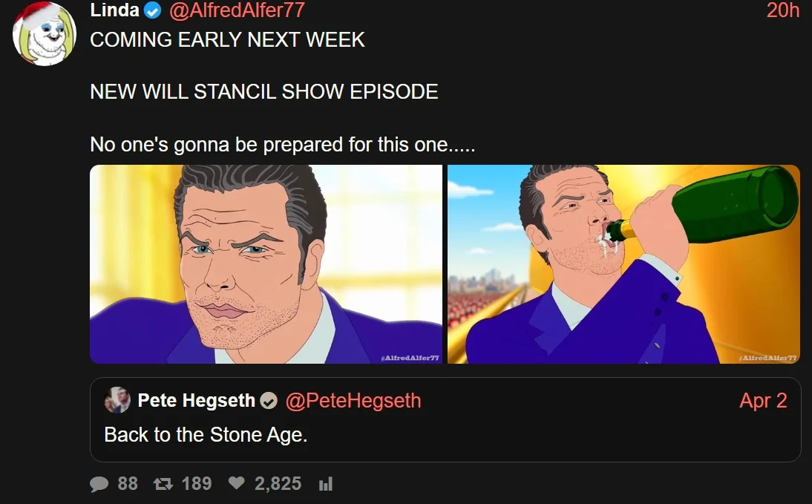The width and height of the screenshot is (812, 504).
Task: Open the 20h post timestamp
Action: pos(783,10)
